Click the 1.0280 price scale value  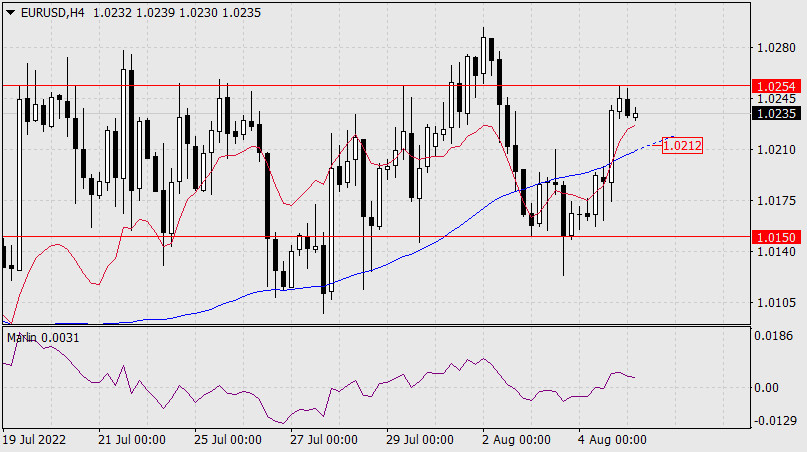coord(776,48)
